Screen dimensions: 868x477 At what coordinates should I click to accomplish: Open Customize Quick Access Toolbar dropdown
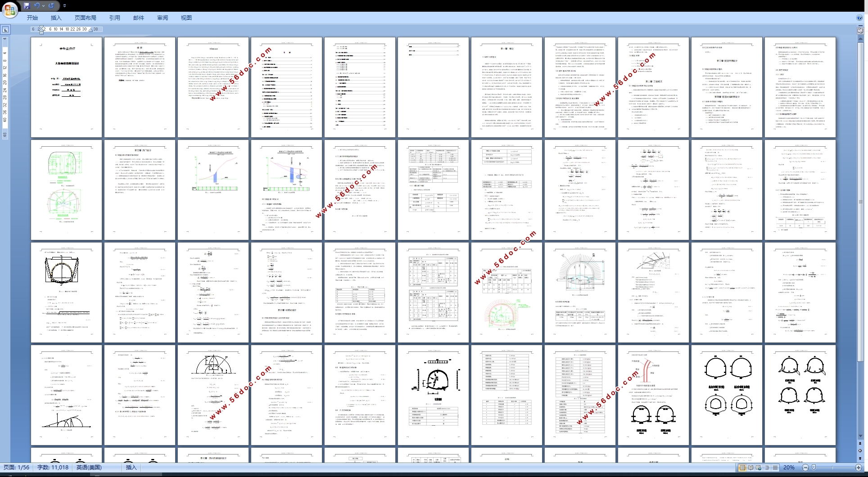[x=64, y=6]
